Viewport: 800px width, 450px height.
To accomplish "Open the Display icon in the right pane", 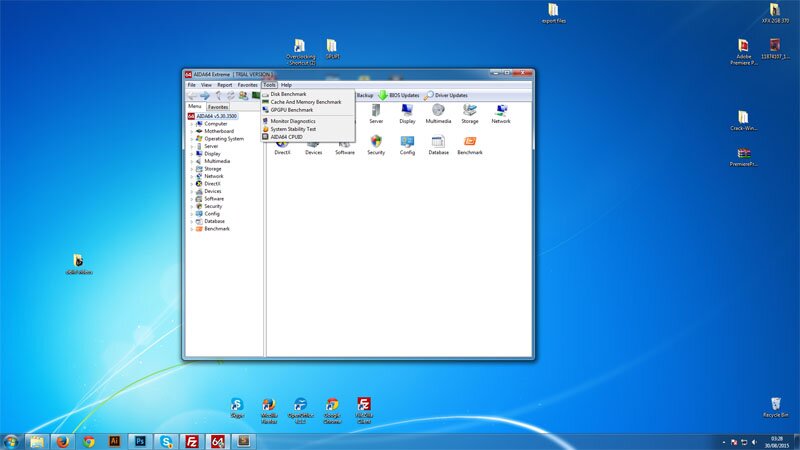I will point(407,114).
